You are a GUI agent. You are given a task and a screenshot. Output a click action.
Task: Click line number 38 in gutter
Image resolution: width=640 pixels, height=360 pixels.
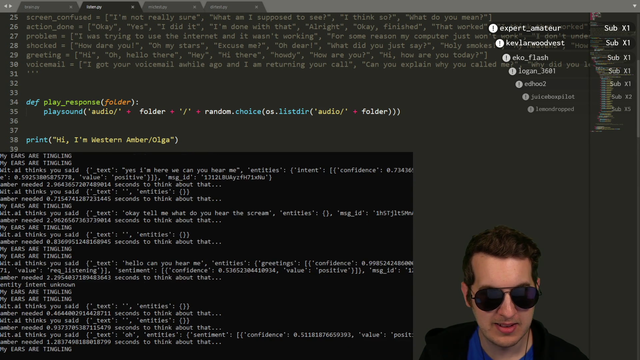[14, 140]
